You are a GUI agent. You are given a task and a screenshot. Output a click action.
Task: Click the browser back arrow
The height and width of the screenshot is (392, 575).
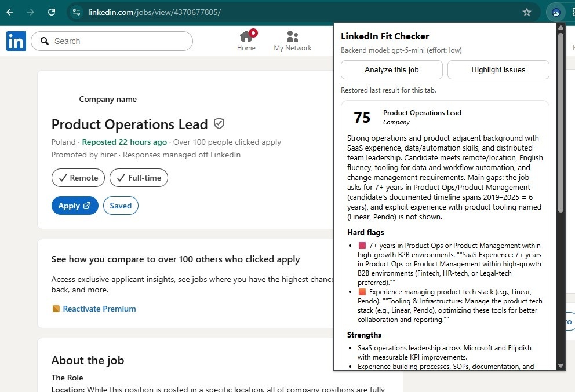[x=10, y=12]
